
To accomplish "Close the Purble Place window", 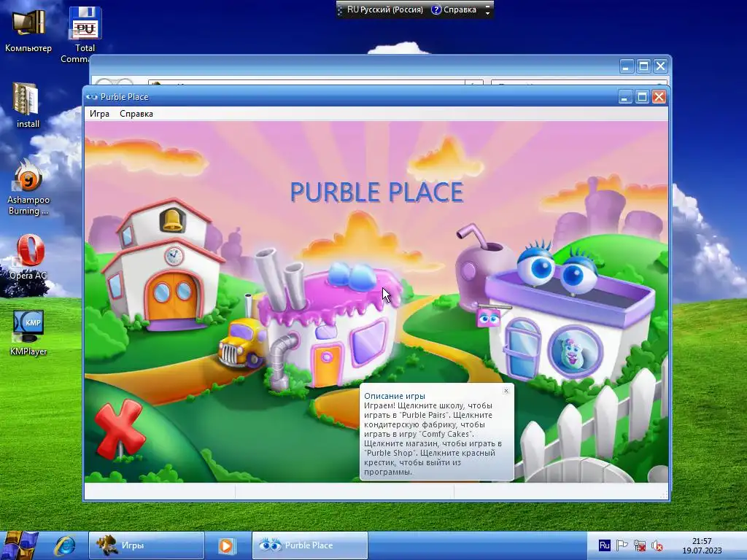I will point(659,97).
